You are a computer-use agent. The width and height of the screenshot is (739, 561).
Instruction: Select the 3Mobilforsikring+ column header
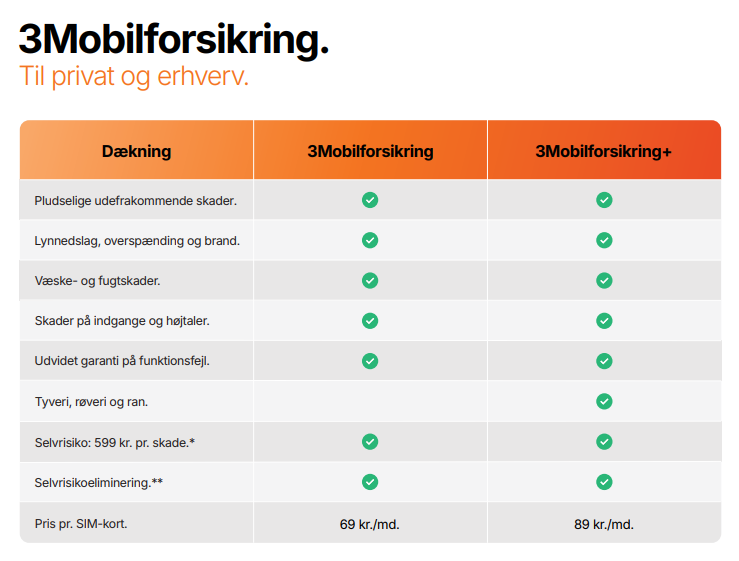[x=604, y=151]
